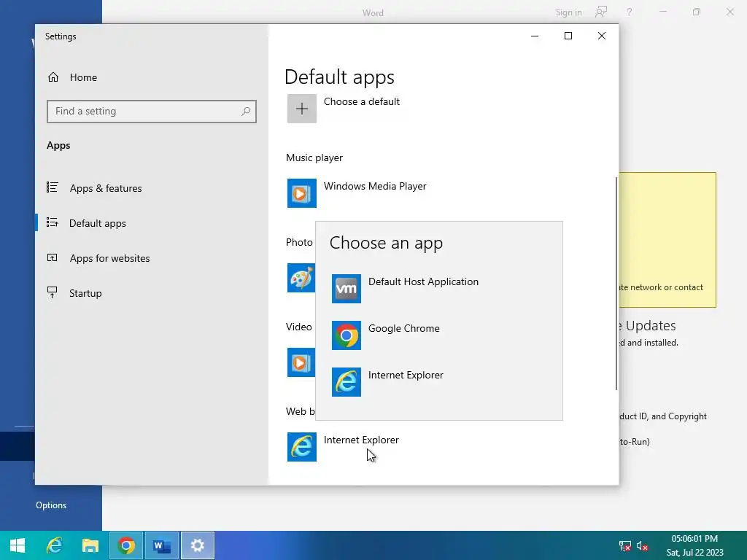Open the Windows Start menu
Viewport: 747px width, 560px height.
pos(18,545)
